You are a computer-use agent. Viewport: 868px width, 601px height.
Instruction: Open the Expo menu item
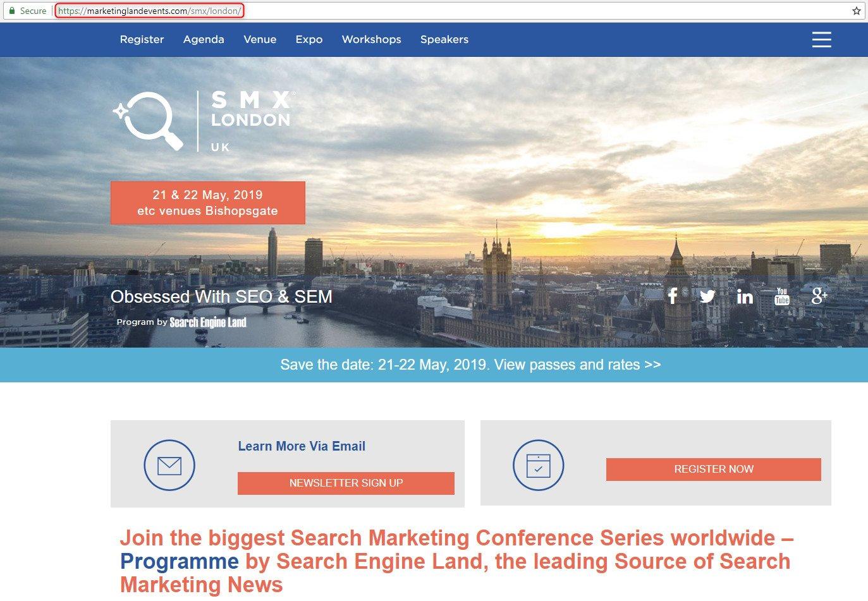pos(309,39)
